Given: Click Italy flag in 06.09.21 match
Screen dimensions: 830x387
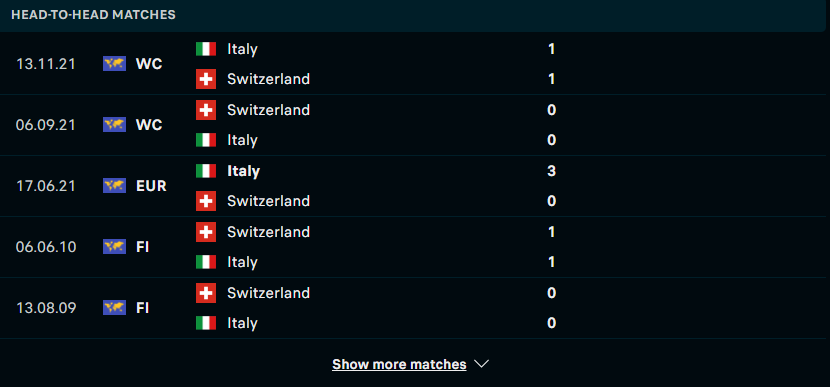Looking at the screenshot, I should click(x=206, y=140).
